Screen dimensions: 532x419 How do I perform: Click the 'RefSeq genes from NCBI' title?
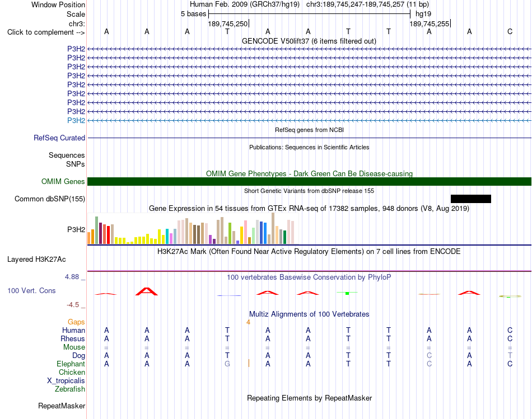(x=309, y=130)
